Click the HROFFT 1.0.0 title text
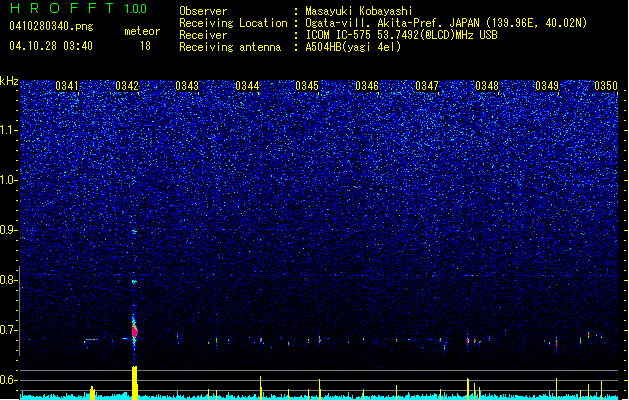The height and width of the screenshot is (400, 629). click(79, 8)
